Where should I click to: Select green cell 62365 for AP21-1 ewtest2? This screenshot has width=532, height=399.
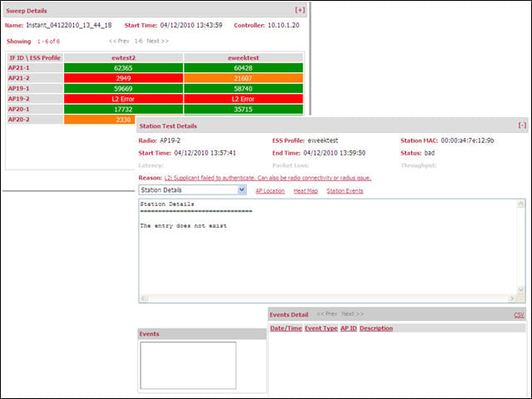[x=124, y=68]
